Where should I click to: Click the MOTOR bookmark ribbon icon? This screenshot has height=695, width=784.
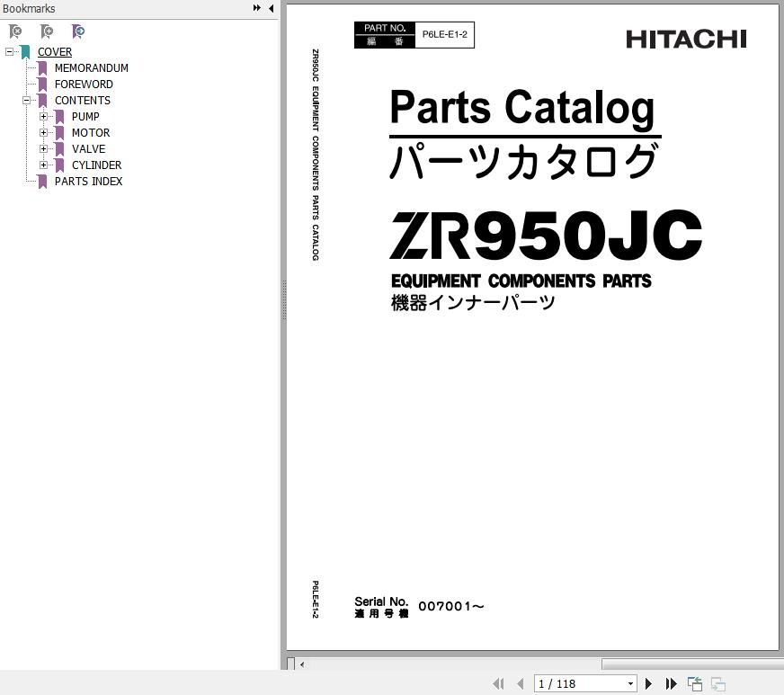59,132
